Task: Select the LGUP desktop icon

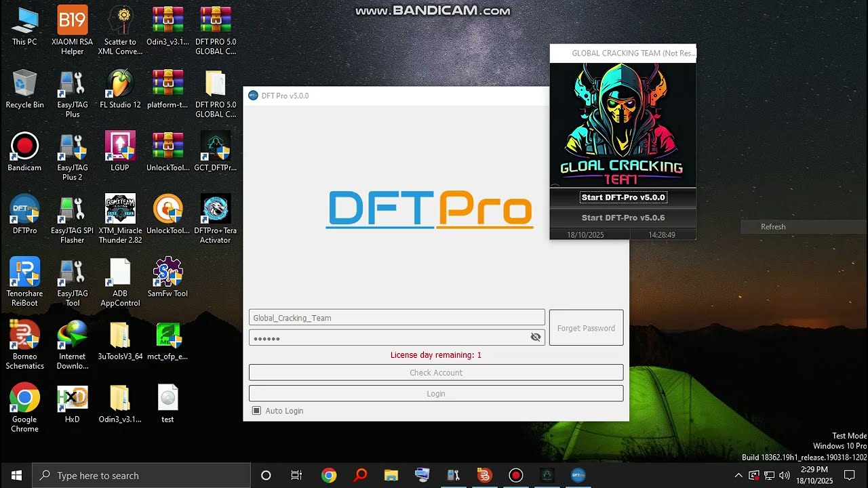Action: pyautogui.click(x=120, y=152)
